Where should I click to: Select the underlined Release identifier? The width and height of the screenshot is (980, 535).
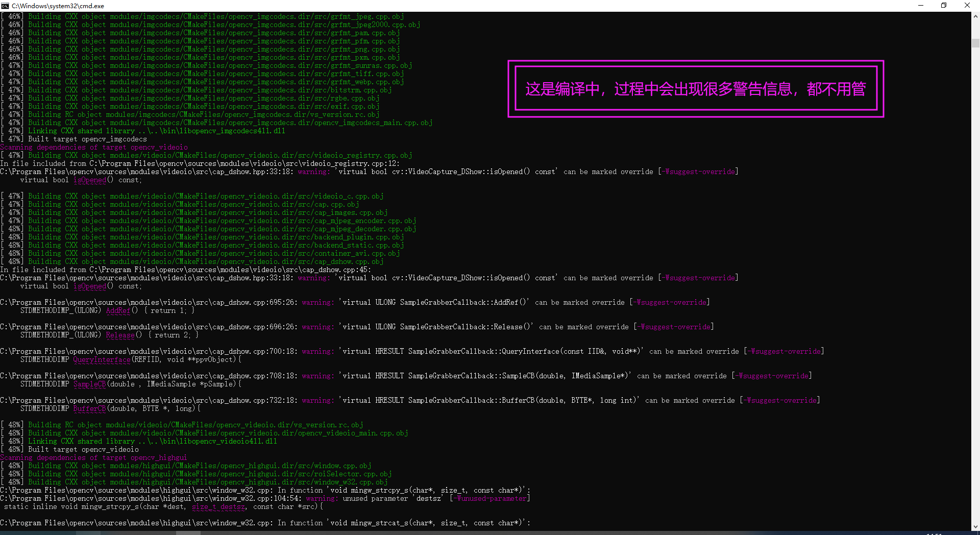(x=120, y=335)
